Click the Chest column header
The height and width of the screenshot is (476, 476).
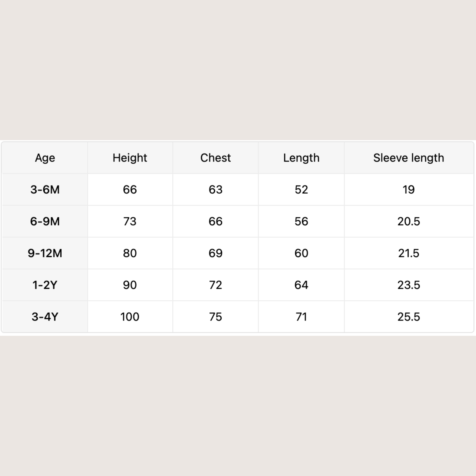tap(216, 158)
